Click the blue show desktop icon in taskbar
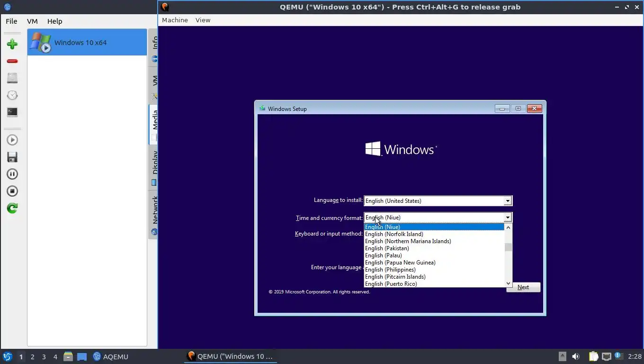 coord(82,356)
